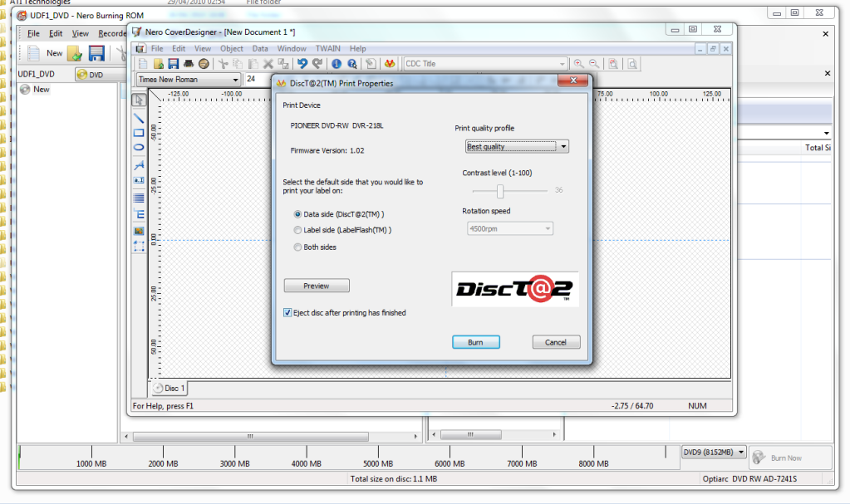Click the Cancel button in print dialog
The width and height of the screenshot is (850, 504).
[x=556, y=342]
